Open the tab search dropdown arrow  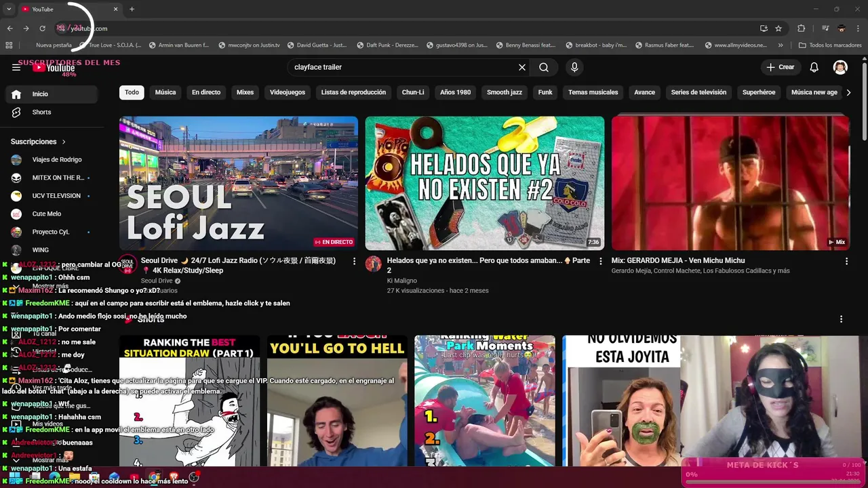(x=9, y=9)
